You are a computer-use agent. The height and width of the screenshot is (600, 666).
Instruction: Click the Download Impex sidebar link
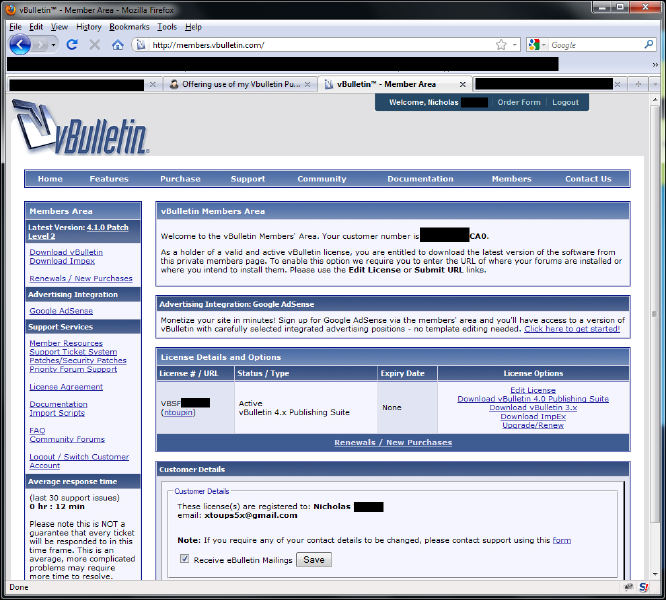(x=62, y=261)
